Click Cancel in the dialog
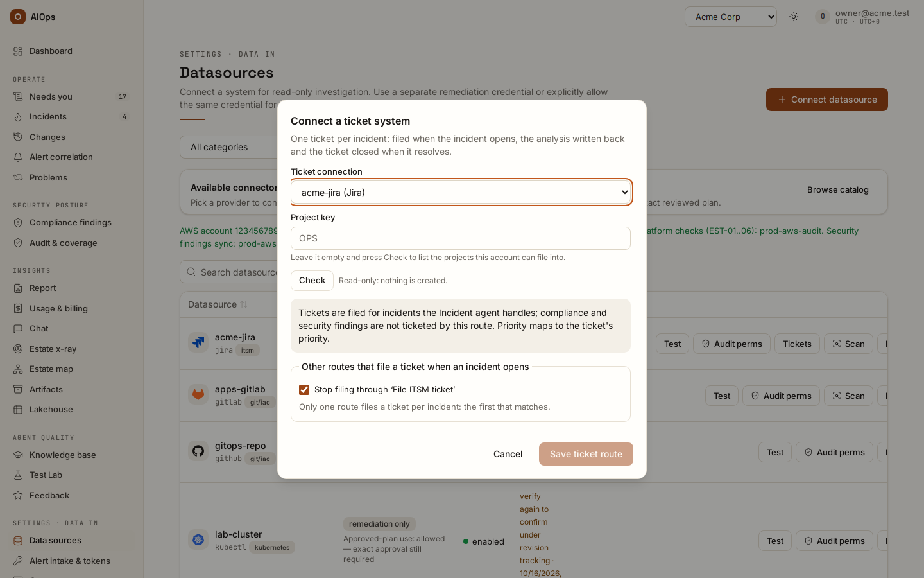 click(x=508, y=454)
